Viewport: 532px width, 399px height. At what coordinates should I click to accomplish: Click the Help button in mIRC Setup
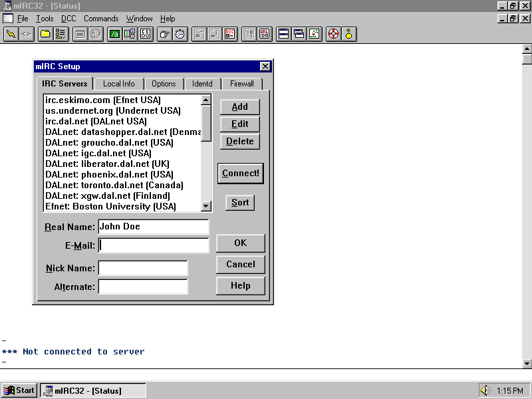pos(241,286)
